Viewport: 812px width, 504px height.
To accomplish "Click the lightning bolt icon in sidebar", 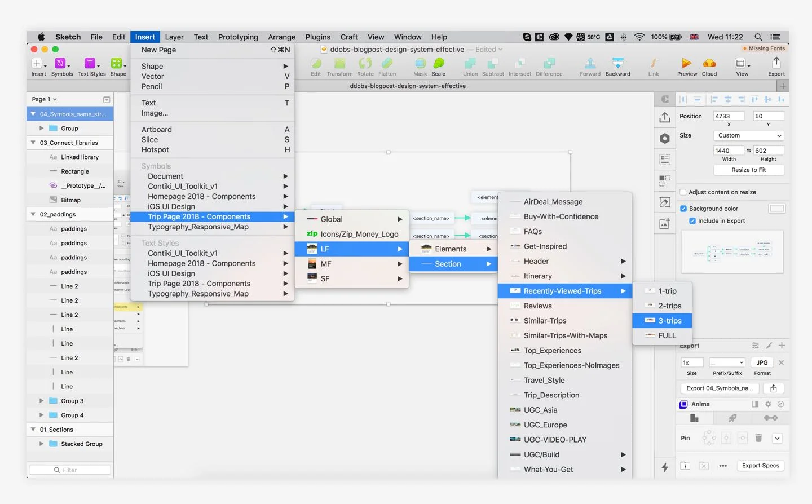I will coord(665,467).
